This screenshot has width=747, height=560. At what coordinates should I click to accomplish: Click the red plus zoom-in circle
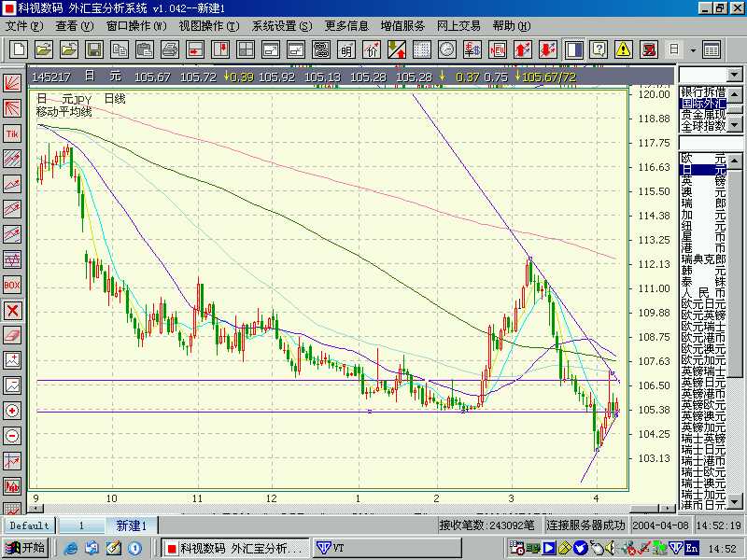[x=12, y=411]
